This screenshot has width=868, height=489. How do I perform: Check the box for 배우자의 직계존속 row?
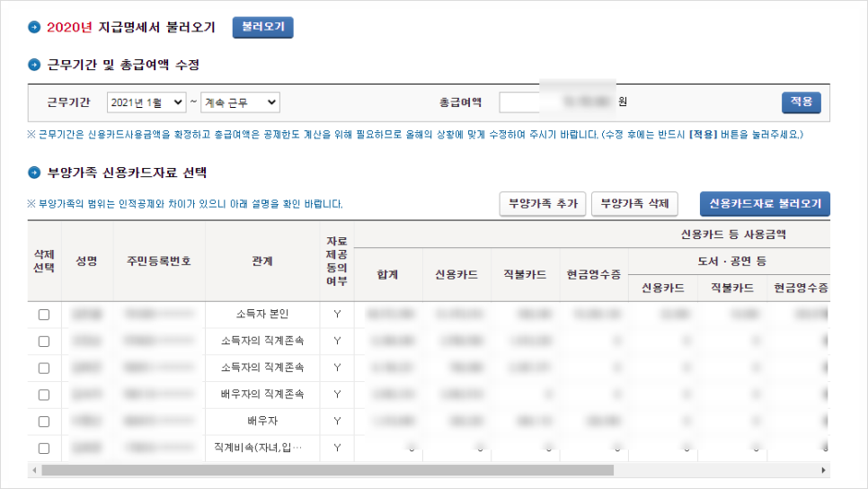pyautogui.click(x=44, y=395)
